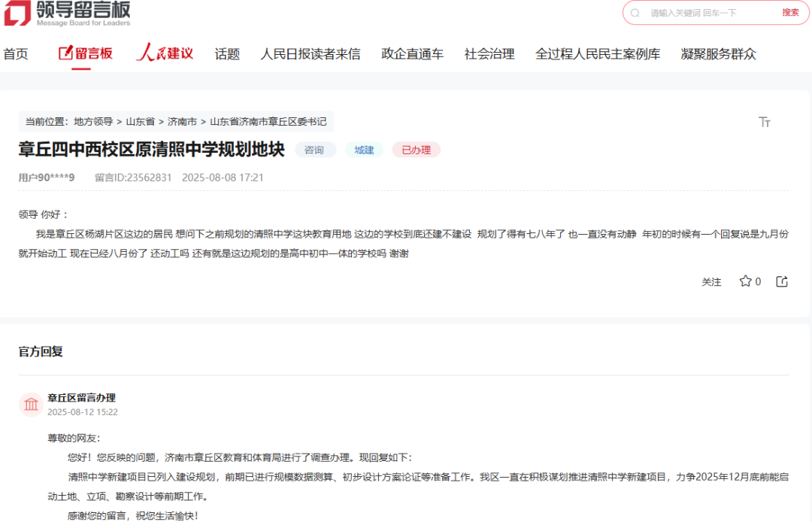812x522 pixels.
Task: Go to 首页 in navigation bar
Action: pos(16,54)
